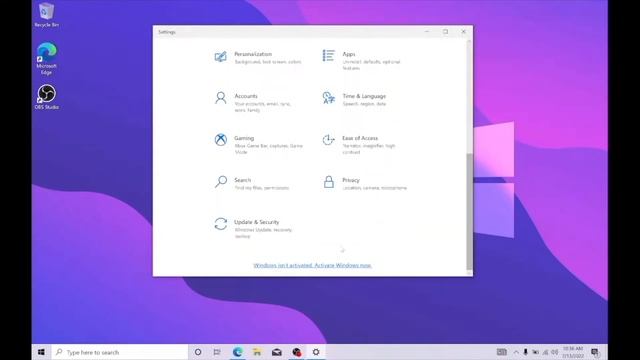Open the Gaming category label
Screen dimensions: 640x360
(244, 138)
